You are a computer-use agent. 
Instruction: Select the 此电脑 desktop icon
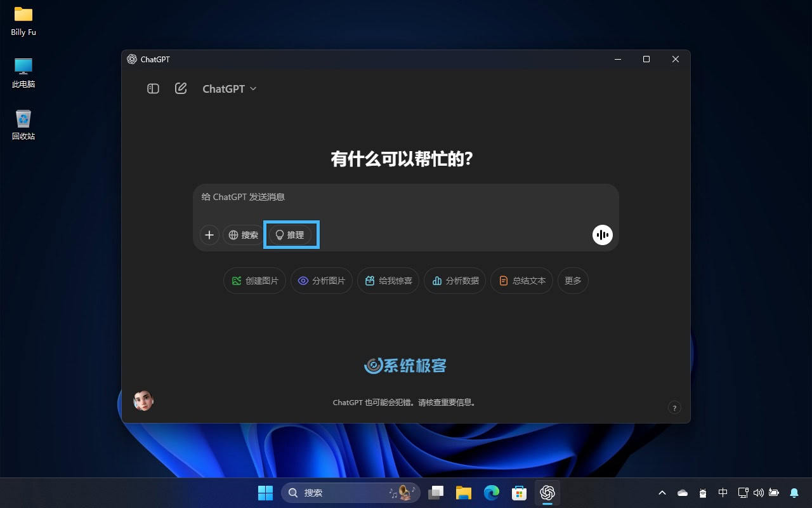[23, 73]
